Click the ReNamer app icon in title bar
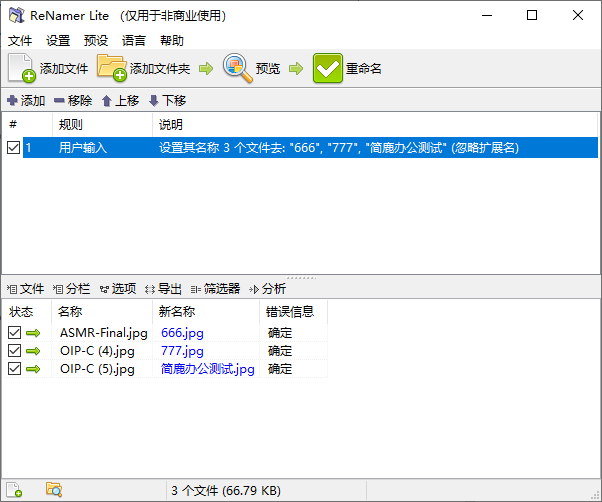The height and width of the screenshot is (502, 602). click(17, 15)
